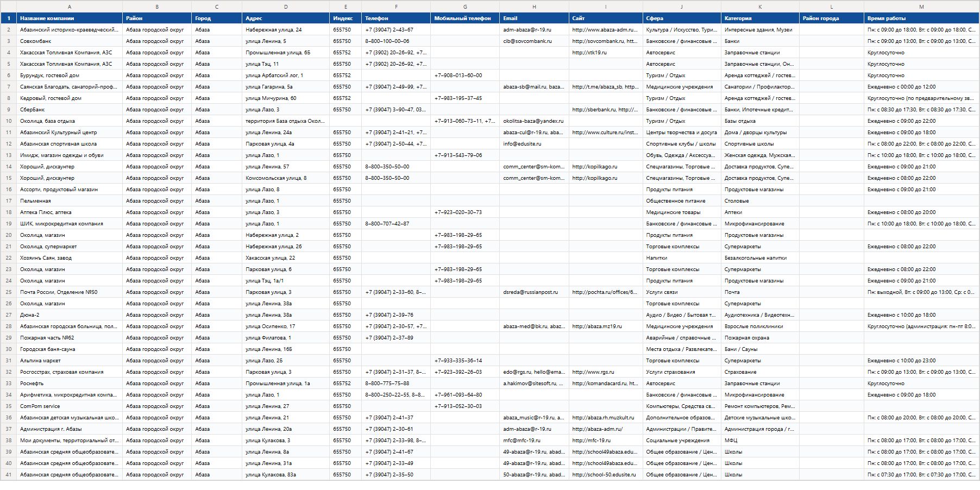This screenshot has width=980, height=490.
Task: Click the "Адрес" header cell
Action: click(286, 18)
